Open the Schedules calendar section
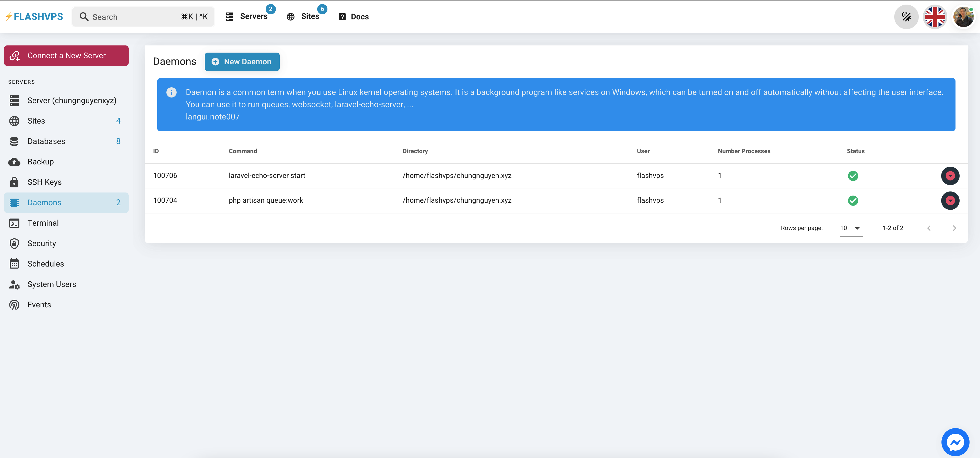The height and width of the screenshot is (458, 980). click(x=14, y=263)
